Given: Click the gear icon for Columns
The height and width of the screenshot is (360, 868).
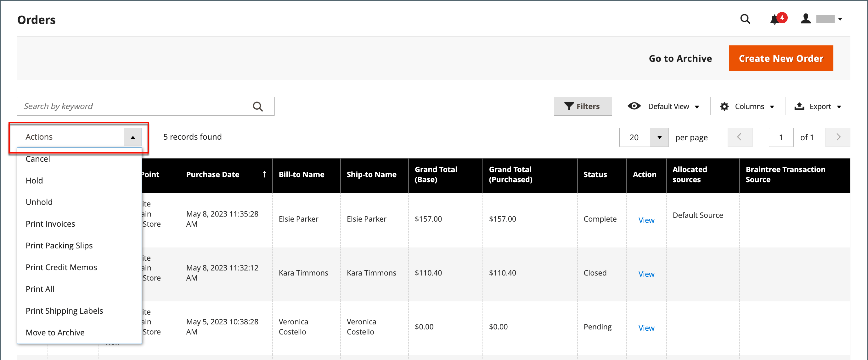Looking at the screenshot, I should pyautogui.click(x=724, y=107).
